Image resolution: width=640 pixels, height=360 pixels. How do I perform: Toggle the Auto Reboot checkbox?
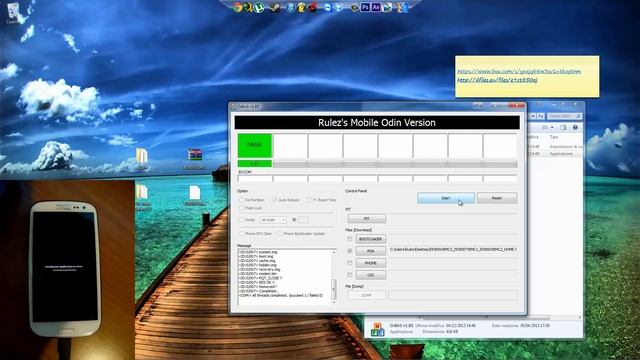pyautogui.click(x=275, y=200)
